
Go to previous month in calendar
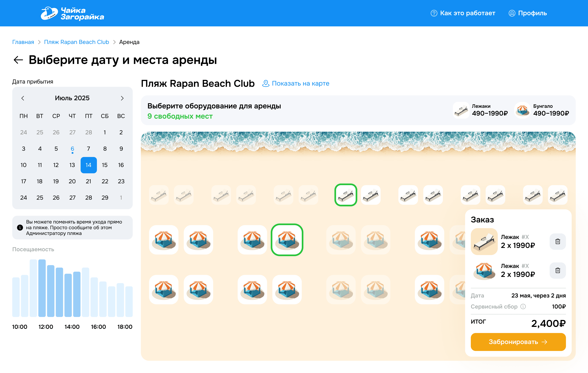23,98
